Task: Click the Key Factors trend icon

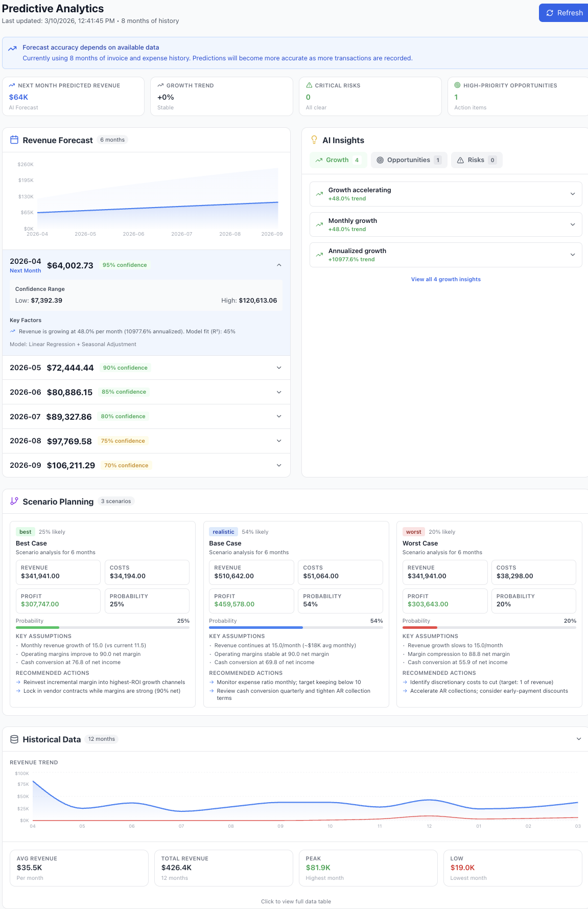Action: click(13, 331)
